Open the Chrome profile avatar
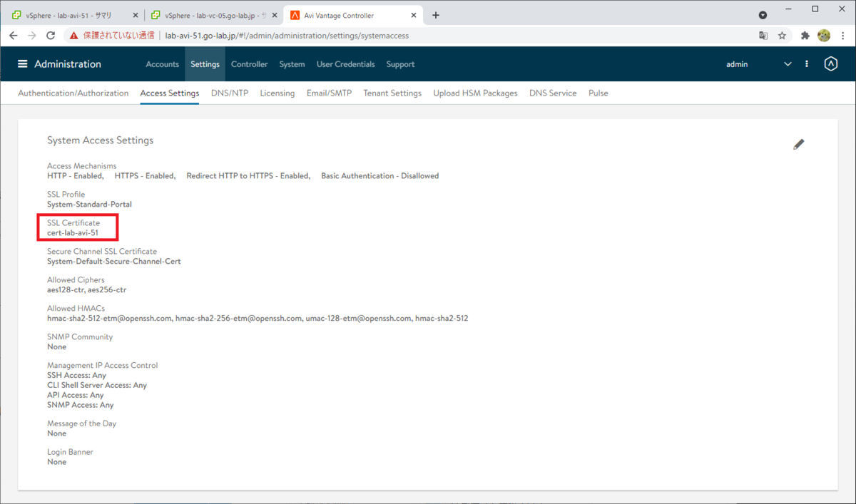Image resolution: width=856 pixels, height=504 pixels. 824,35
